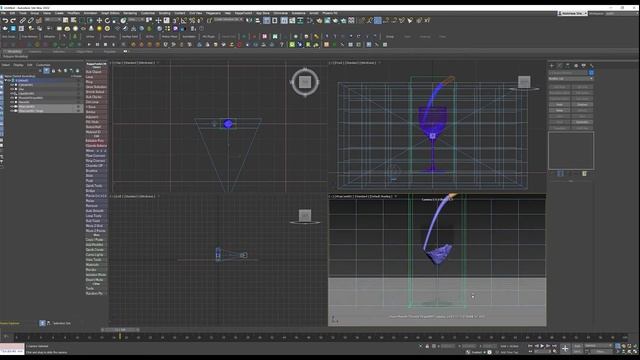Viewport: 640px width, 360px height.
Task: Open the Display menu in Scene Explorer
Action: (18, 65)
